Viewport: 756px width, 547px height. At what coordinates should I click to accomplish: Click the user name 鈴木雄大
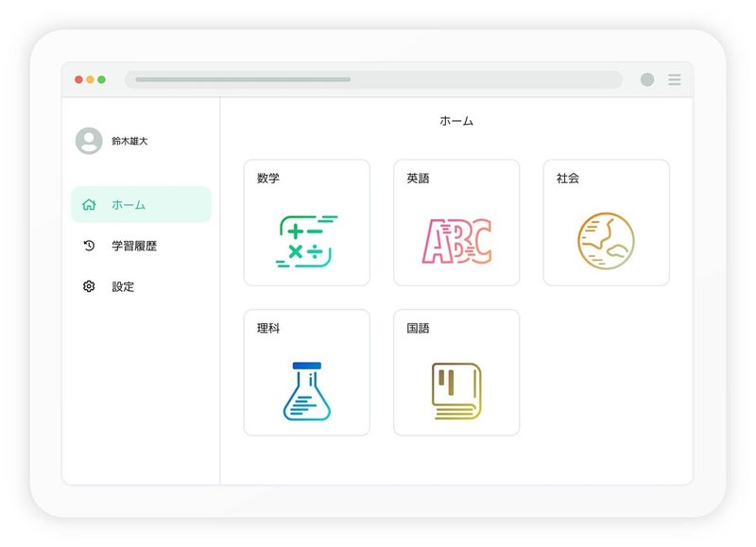[129, 141]
